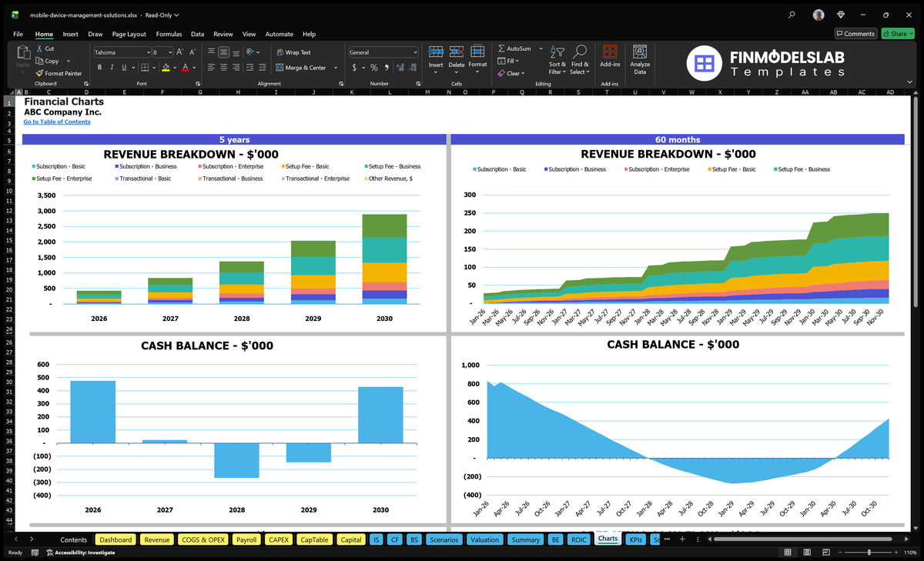Open the AutoSum dropdown arrow
Screen dimensions: 924x561
541,48
